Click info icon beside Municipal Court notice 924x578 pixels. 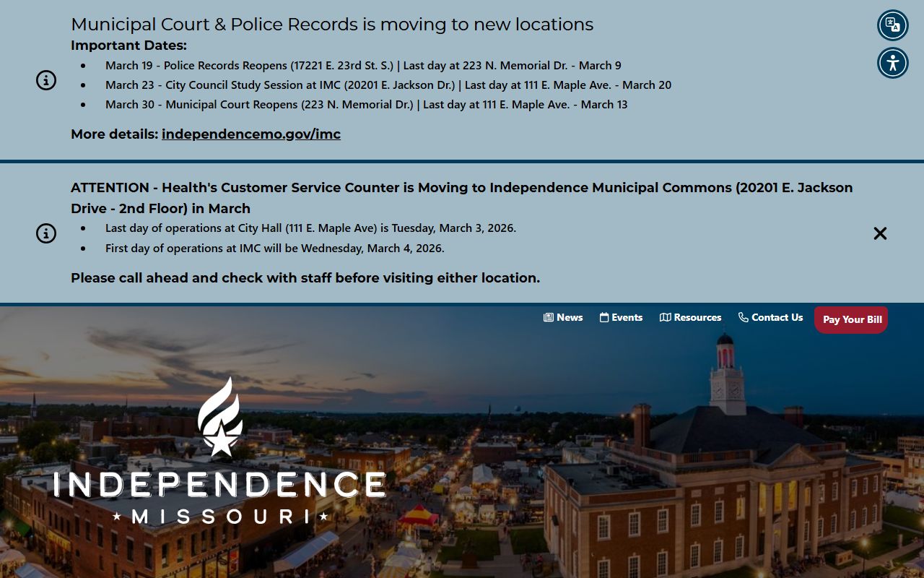coord(46,80)
